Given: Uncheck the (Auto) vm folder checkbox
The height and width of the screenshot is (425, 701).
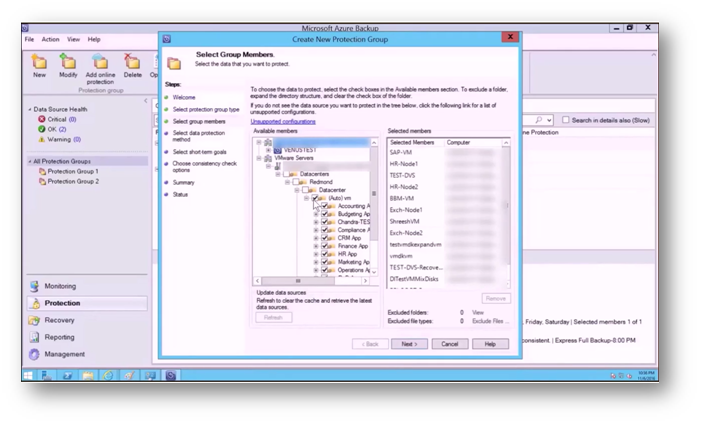Looking at the screenshot, I should (315, 198).
